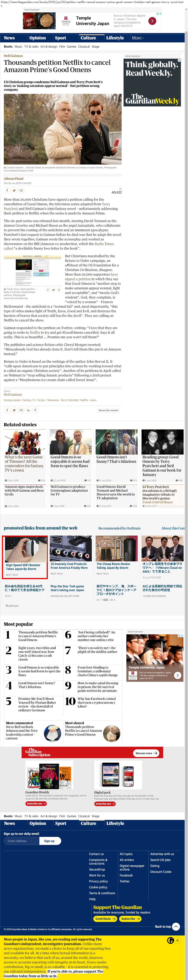Share by email beside Reuse this content

[21, 410]
